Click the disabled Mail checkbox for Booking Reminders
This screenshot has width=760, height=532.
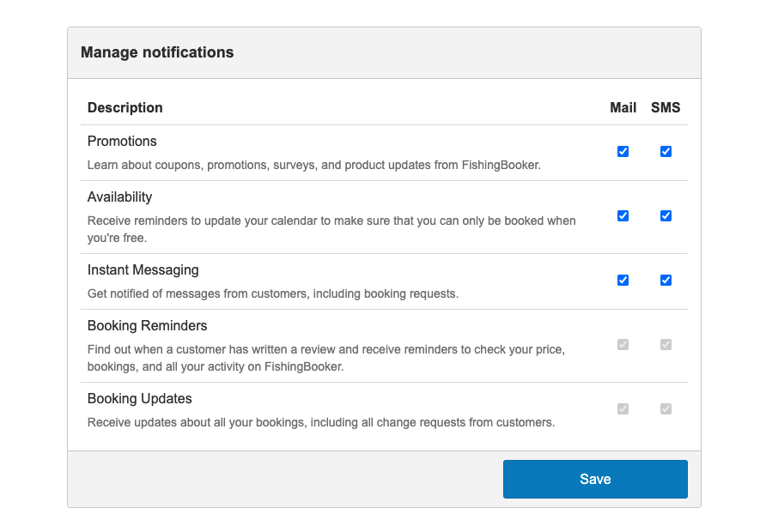click(623, 344)
